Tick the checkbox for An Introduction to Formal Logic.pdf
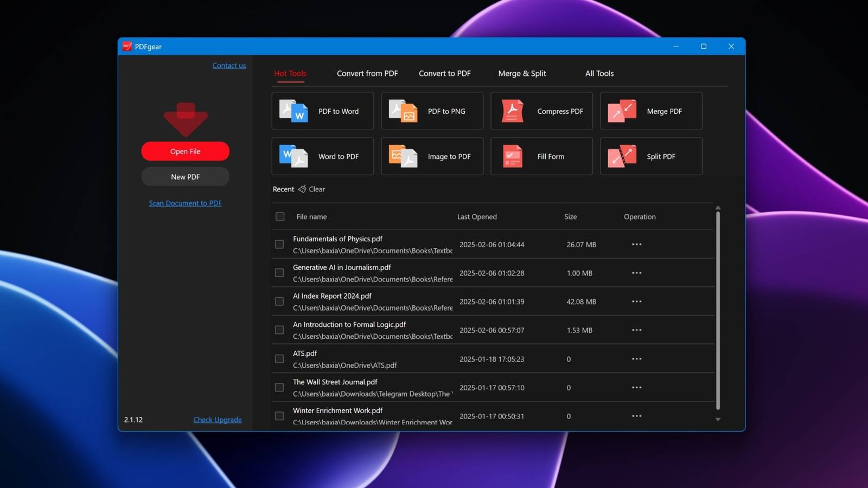 coord(279,330)
